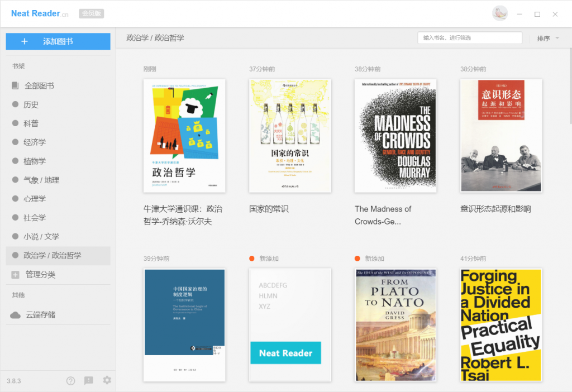Click the version number 3.8.3
Viewport: 572px width, 392px height.
[x=14, y=381]
